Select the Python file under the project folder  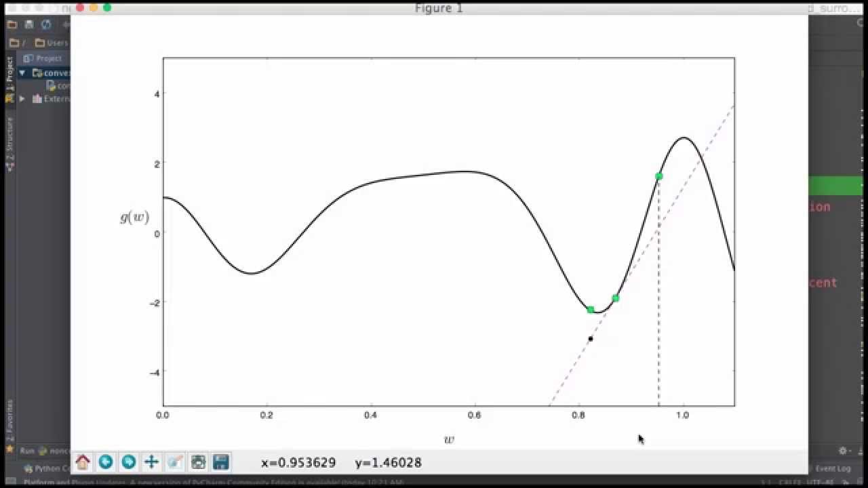58,85
